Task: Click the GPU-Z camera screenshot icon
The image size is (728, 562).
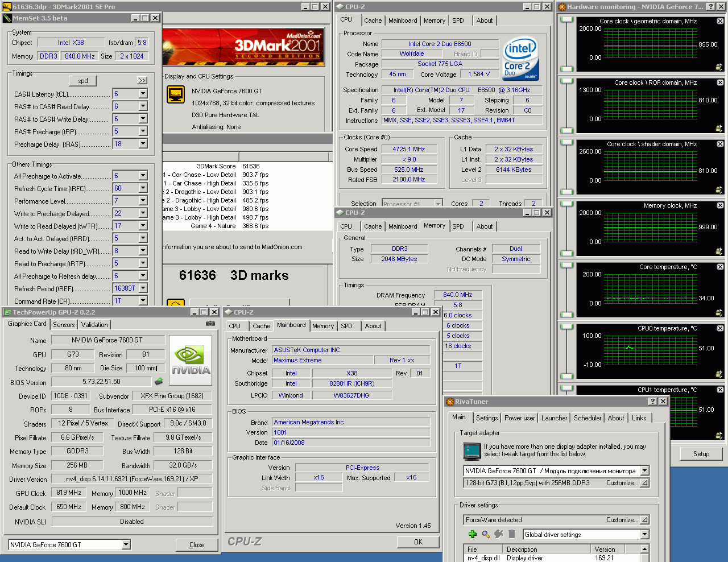Action: click(210, 324)
